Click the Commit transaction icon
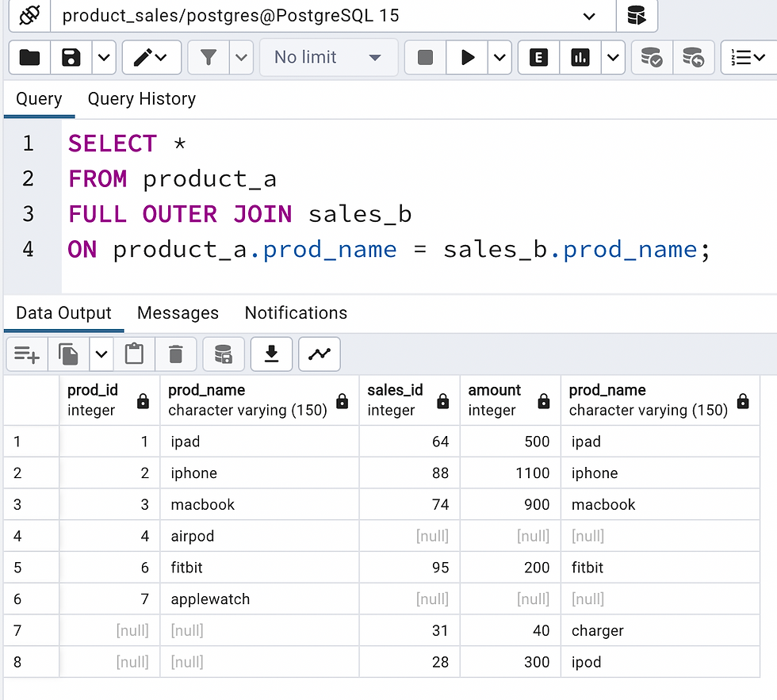Screen dimensions: 777x700 pyautogui.click(x=652, y=57)
